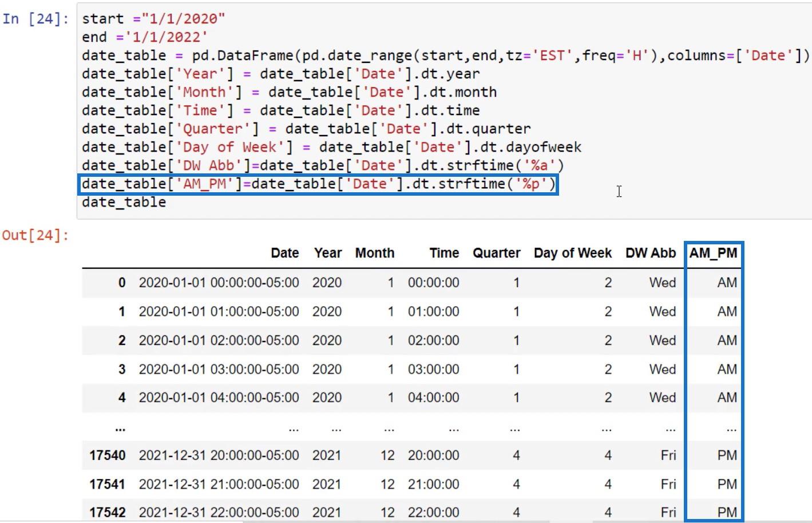
Task: Click the Quarter cell 4 in row 17540
Action: pyautogui.click(x=516, y=455)
